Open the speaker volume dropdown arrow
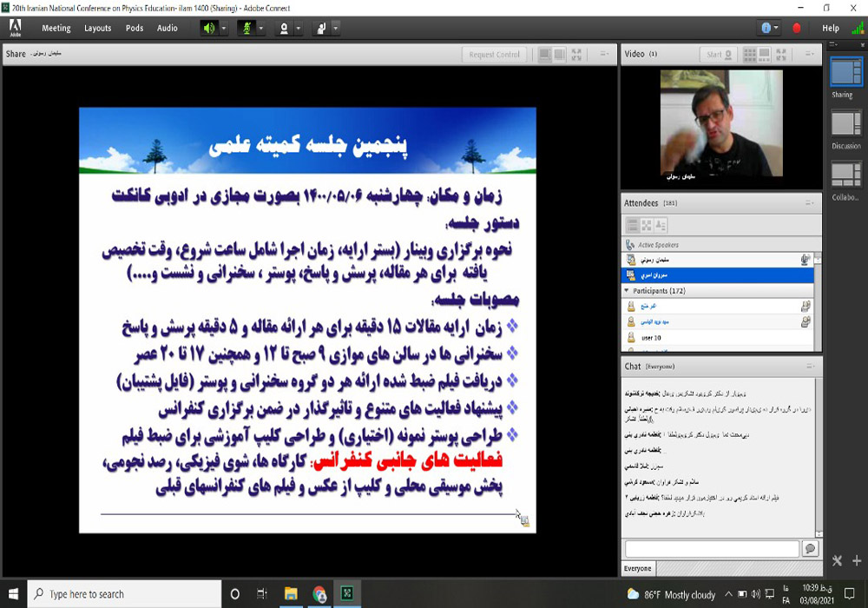868x608 pixels. click(x=224, y=27)
